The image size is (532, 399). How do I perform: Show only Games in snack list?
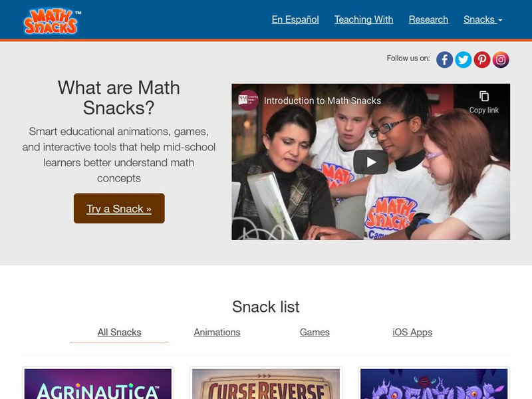315,332
